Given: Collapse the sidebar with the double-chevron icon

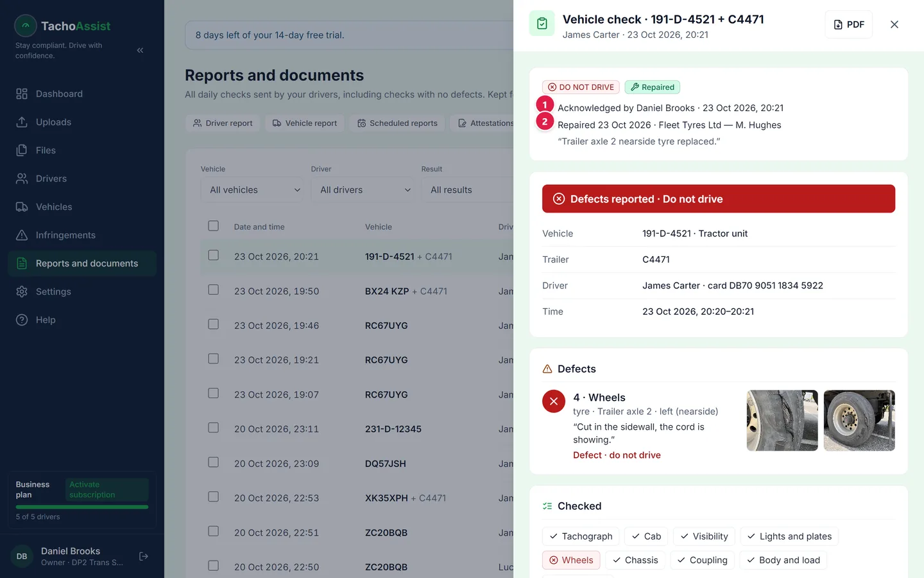Looking at the screenshot, I should (x=140, y=50).
